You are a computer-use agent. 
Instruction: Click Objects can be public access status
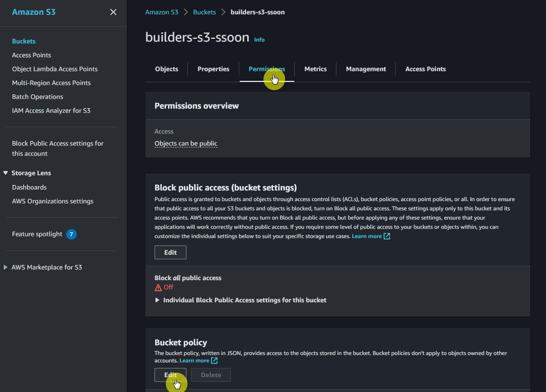186,143
